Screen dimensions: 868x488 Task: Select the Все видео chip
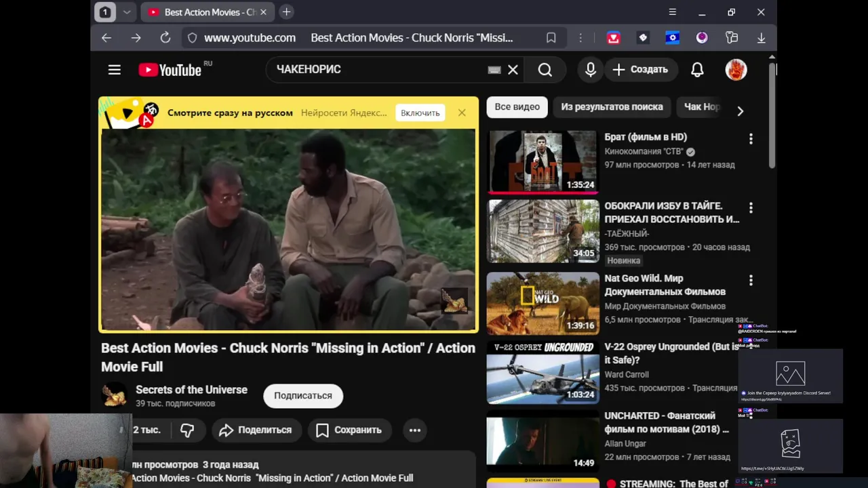pos(517,107)
